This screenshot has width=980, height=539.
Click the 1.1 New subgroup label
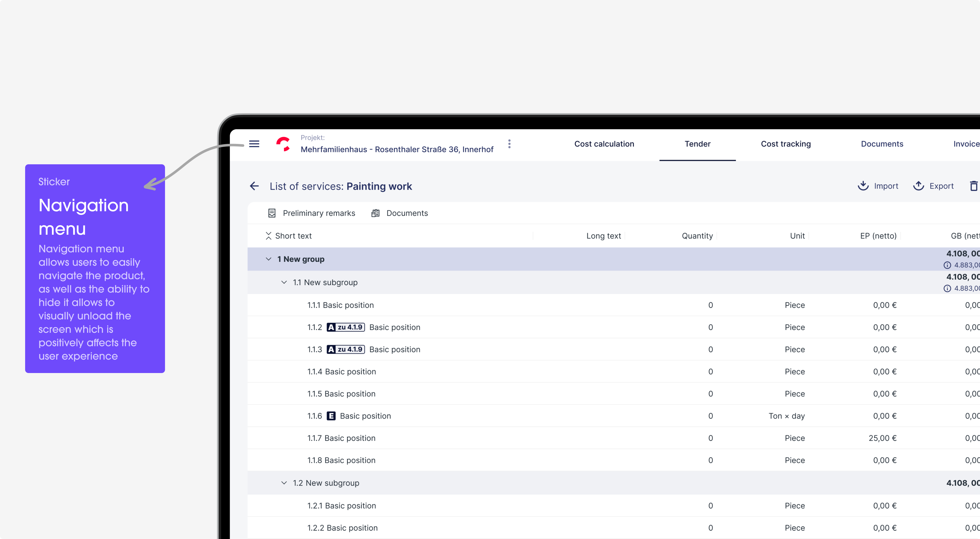click(x=325, y=282)
